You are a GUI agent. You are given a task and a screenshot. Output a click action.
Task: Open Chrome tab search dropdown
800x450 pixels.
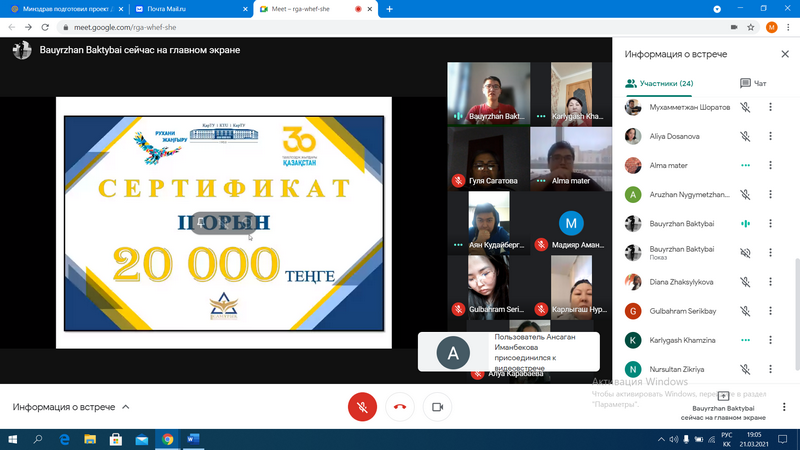(x=717, y=9)
